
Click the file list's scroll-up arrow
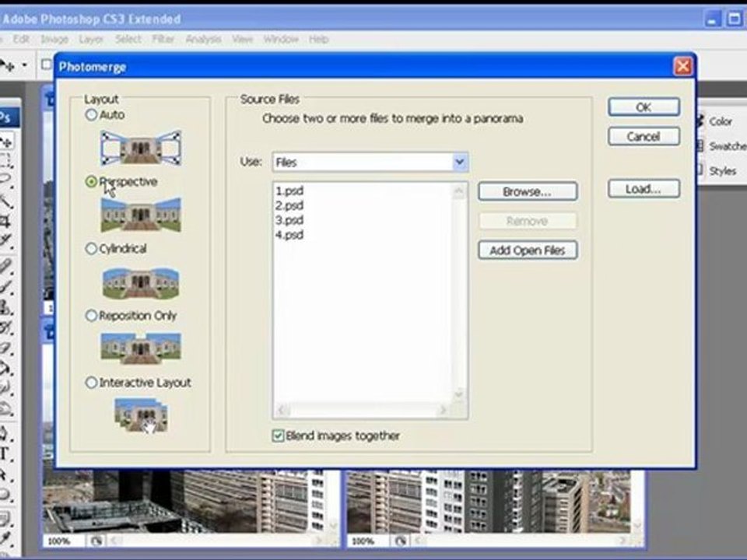click(x=459, y=191)
